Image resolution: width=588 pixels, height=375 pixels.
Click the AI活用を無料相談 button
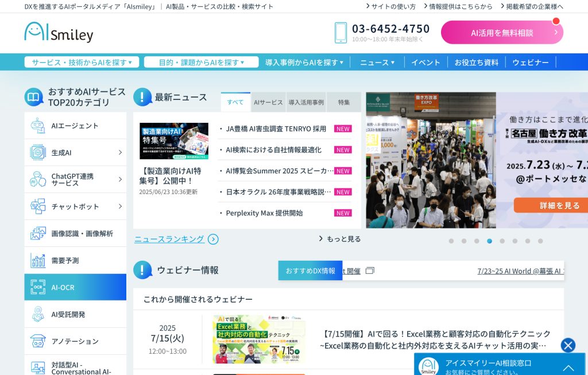click(502, 33)
